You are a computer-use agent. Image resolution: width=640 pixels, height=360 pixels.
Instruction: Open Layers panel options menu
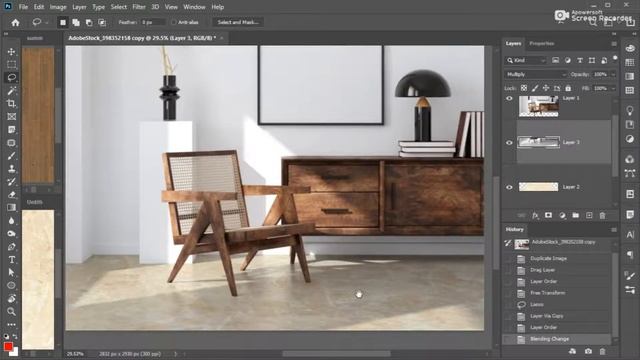pyautogui.click(x=614, y=44)
